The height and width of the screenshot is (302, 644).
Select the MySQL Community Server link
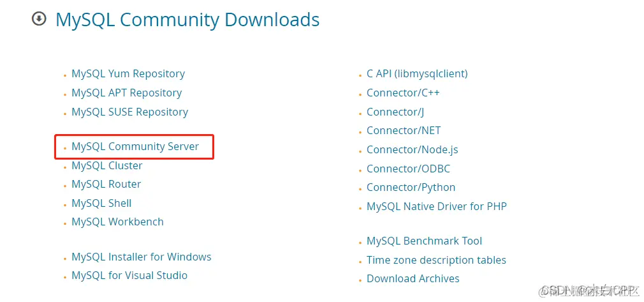pos(135,146)
